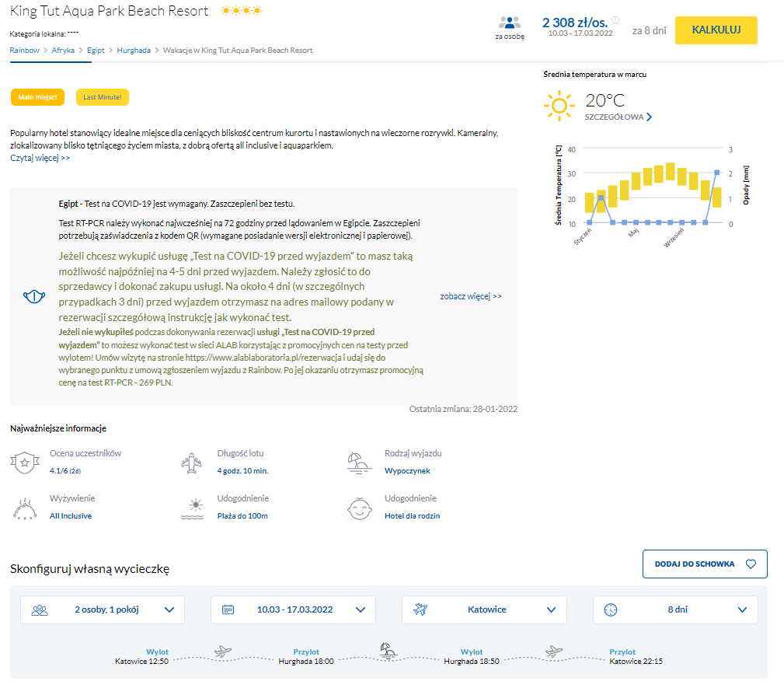This screenshot has width=784, height=688.
Task: Go to the Egipt breadcrumb
Action: [x=96, y=50]
